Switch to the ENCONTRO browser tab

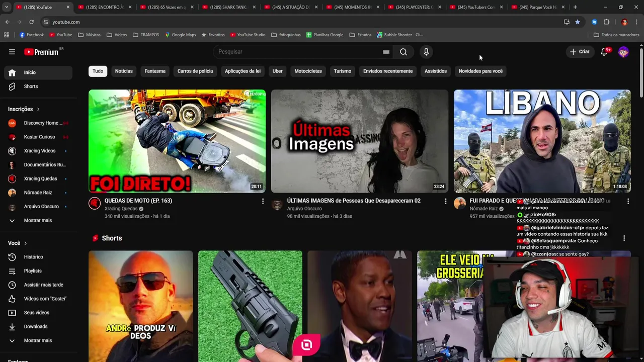(x=104, y=7)
